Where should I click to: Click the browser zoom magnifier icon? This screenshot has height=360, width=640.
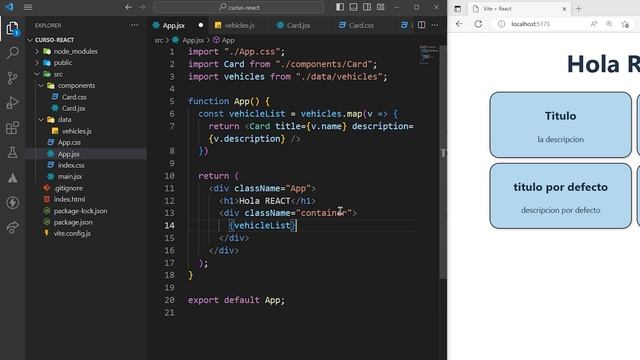(x=609, y=24)
